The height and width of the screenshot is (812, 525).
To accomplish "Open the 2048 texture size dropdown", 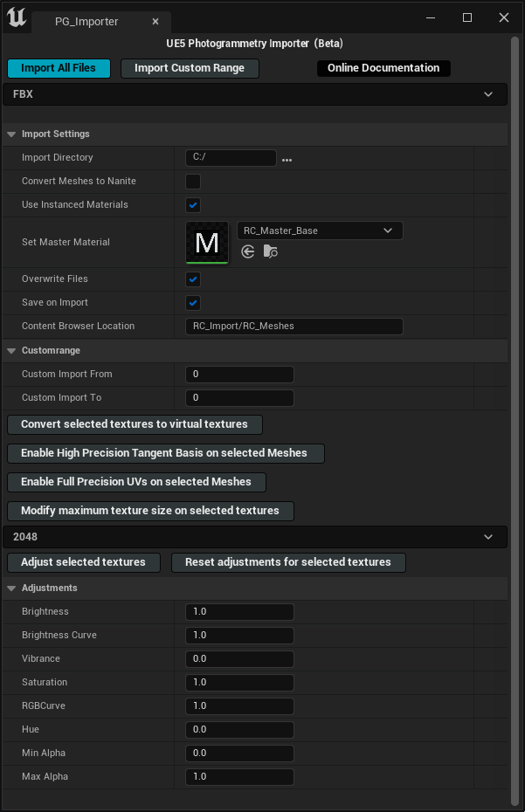I will pyautogui.click(x=255, y=537).
